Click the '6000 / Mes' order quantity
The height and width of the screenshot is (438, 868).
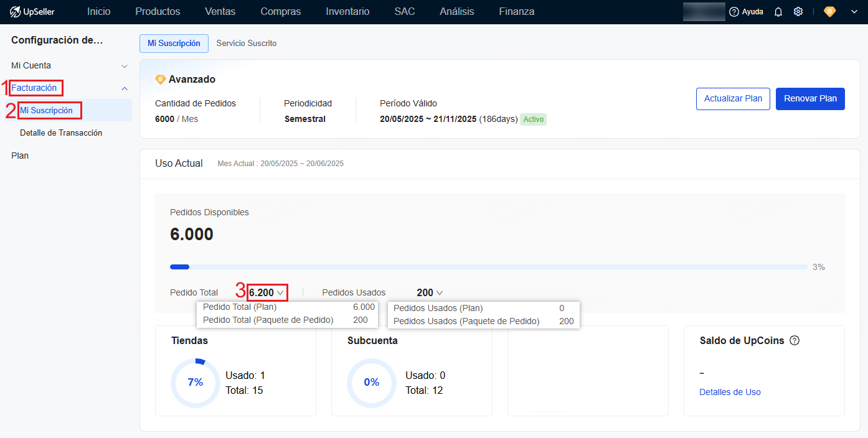176,119
